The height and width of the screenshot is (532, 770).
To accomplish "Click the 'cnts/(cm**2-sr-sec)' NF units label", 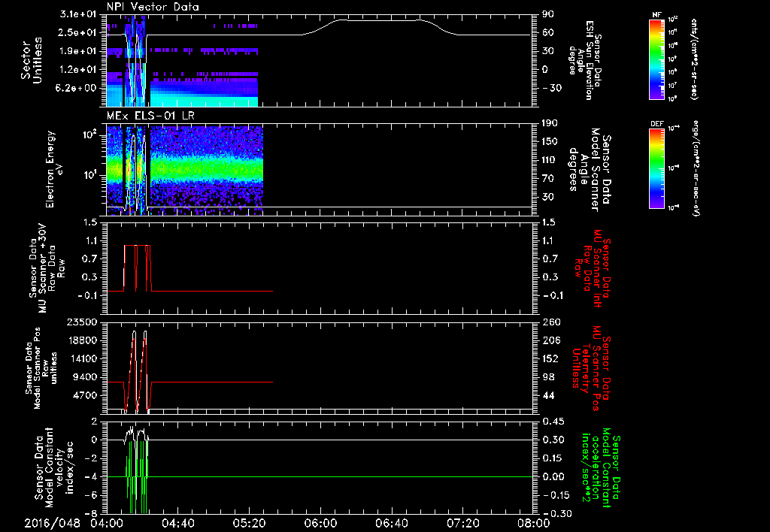I will pos(693,59).
